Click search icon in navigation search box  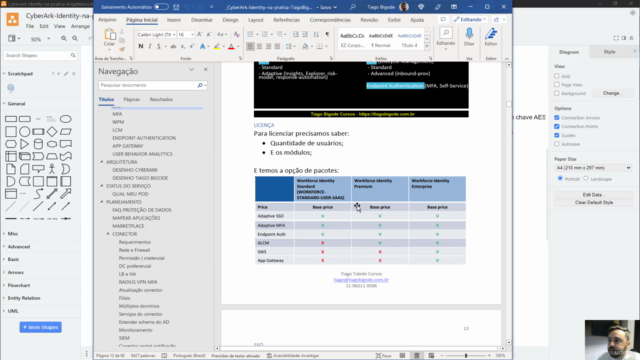click(200, 85)
